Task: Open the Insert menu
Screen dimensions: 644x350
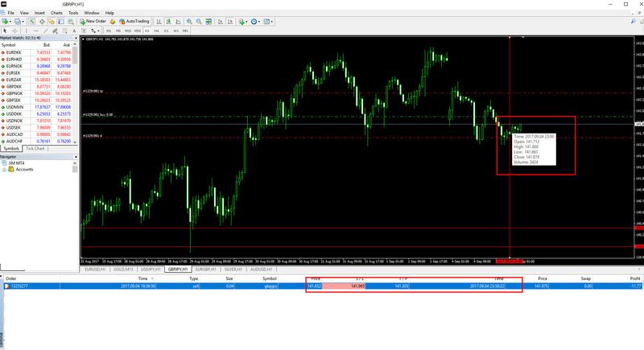Action: [39, 13]
